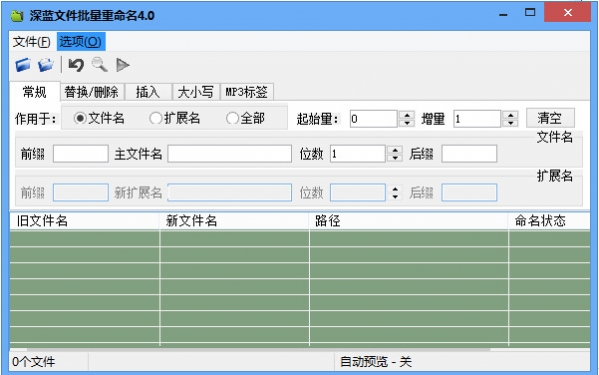599x375 pixels.
Task: Click the undo arrow toolbar icon
Action: (x=76, y=65)
